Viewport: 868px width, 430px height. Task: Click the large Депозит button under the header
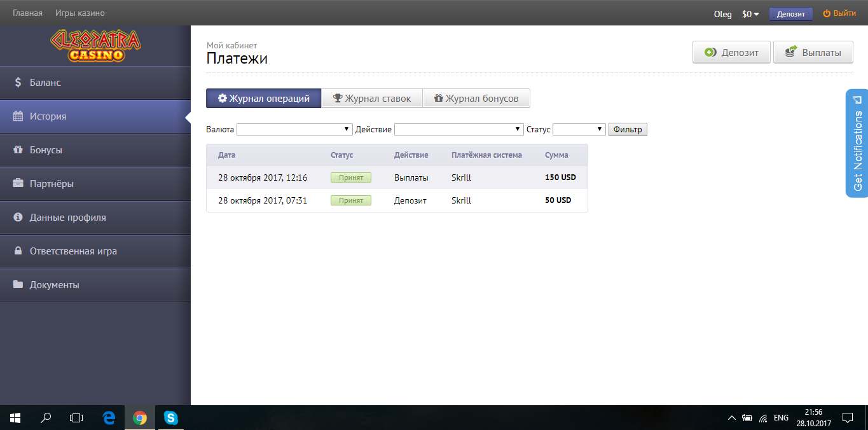tap(731, 52)
